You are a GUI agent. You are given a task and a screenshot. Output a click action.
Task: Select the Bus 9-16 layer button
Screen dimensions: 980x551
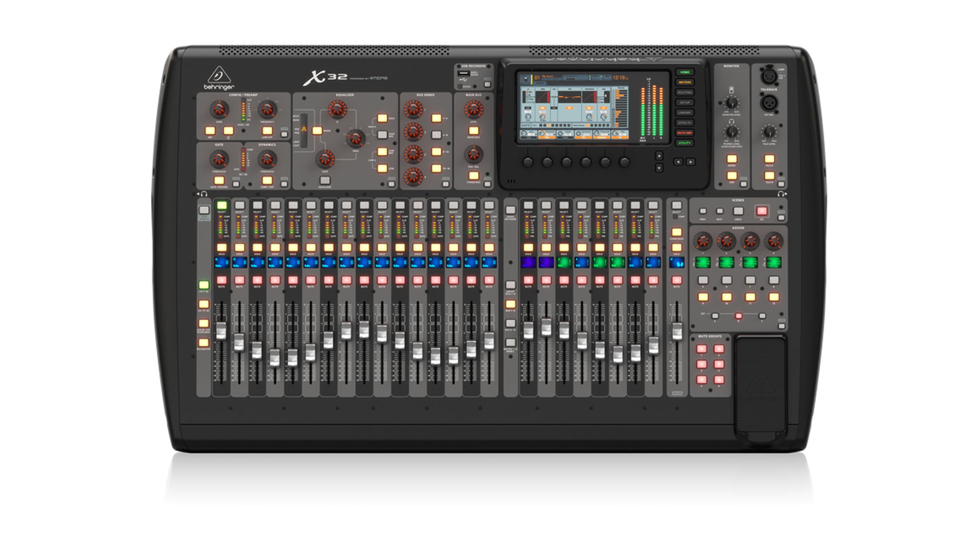click(510, 323)
